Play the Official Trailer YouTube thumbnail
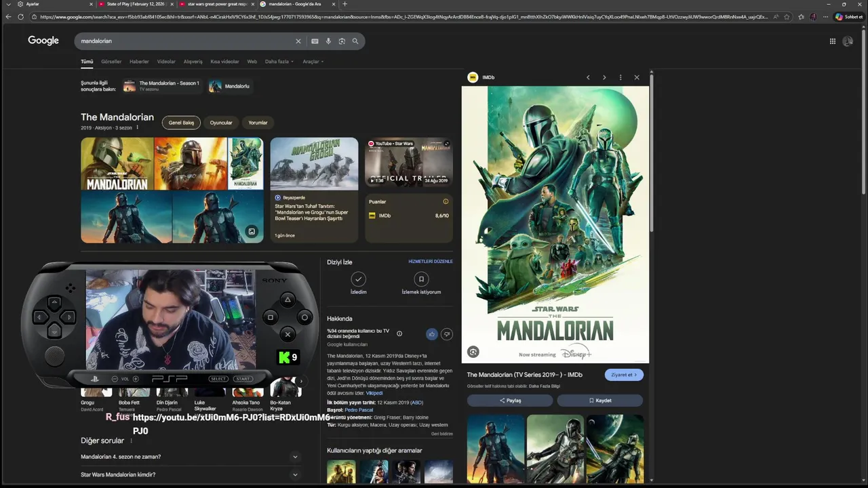Screen dimensions: 868x488 tap(409, 163)
